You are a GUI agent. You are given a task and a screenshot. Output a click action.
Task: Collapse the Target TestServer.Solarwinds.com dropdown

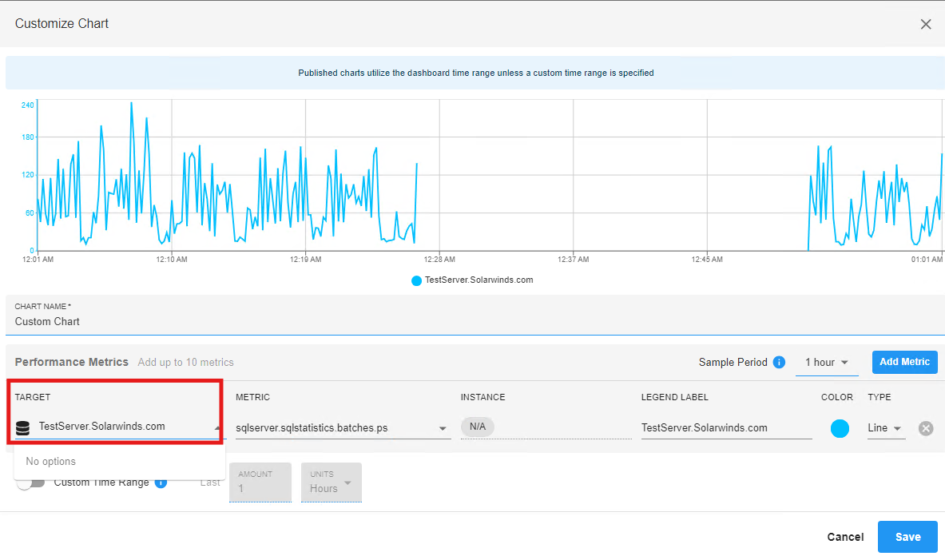(x=217, y=427)
